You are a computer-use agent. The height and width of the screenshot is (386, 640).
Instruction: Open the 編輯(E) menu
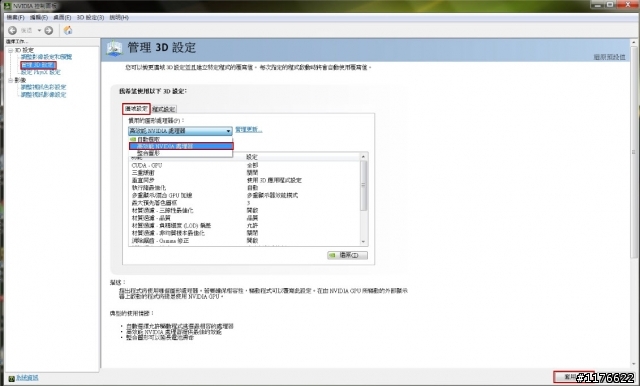39,18
